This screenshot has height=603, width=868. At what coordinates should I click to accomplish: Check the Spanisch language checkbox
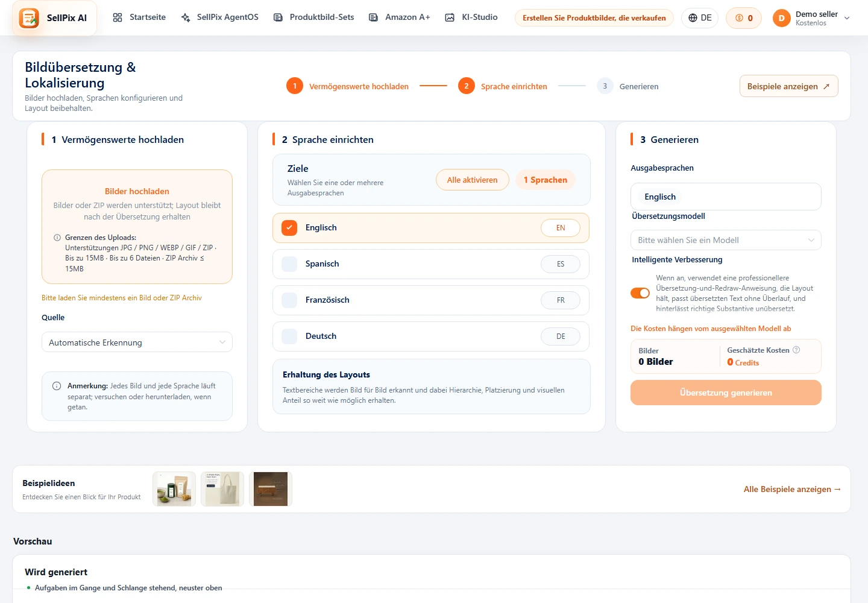(x=289, y=264)
